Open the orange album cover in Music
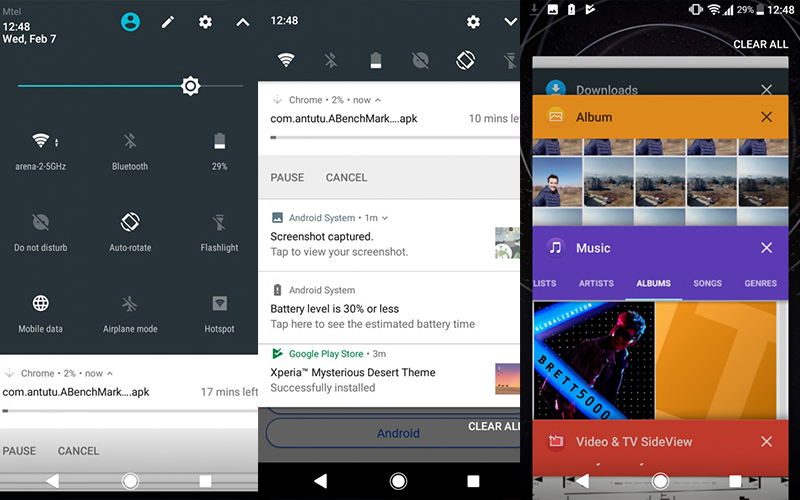The height and width of the screenshot is (500, 800). tap(715, 360)
